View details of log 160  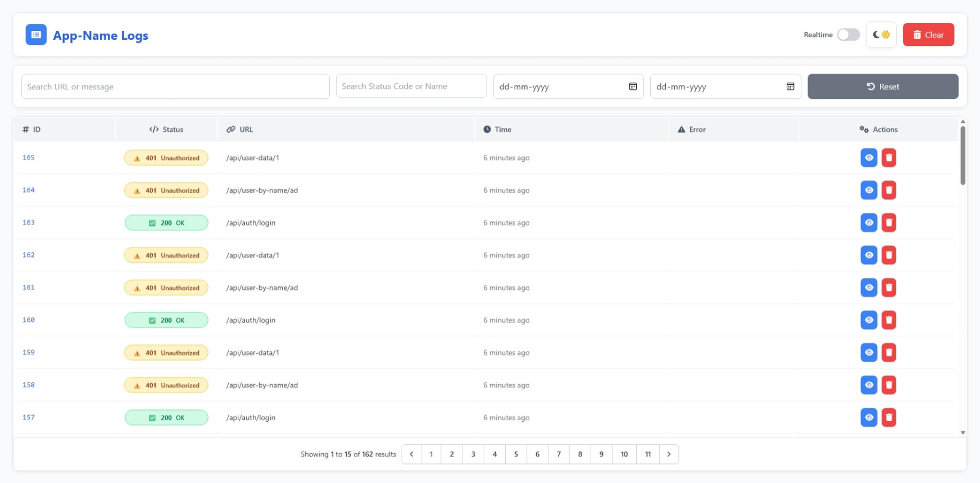point(869,320)
